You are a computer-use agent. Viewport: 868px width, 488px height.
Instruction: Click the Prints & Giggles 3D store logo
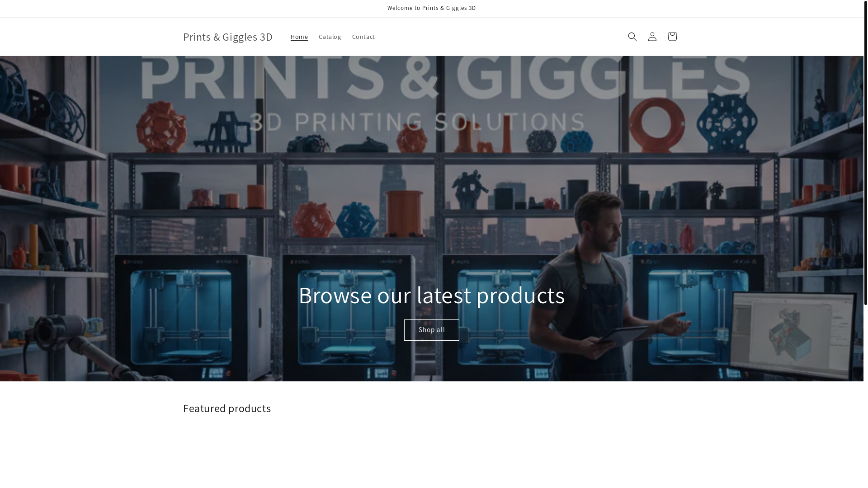click(228, 37)
